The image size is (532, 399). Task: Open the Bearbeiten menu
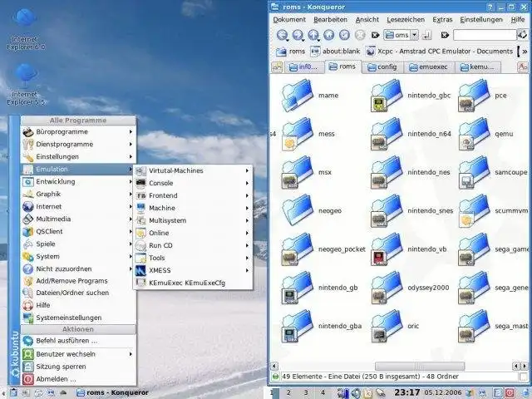coord(330,20)
